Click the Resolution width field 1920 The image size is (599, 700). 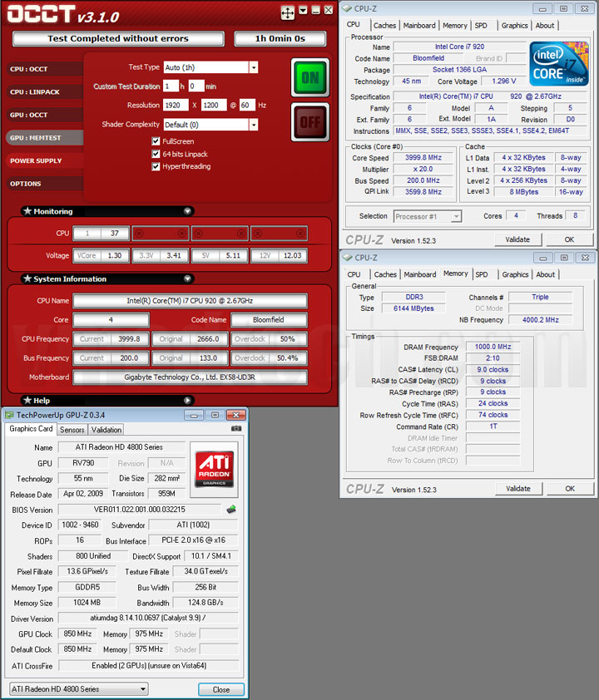[176, 105]
